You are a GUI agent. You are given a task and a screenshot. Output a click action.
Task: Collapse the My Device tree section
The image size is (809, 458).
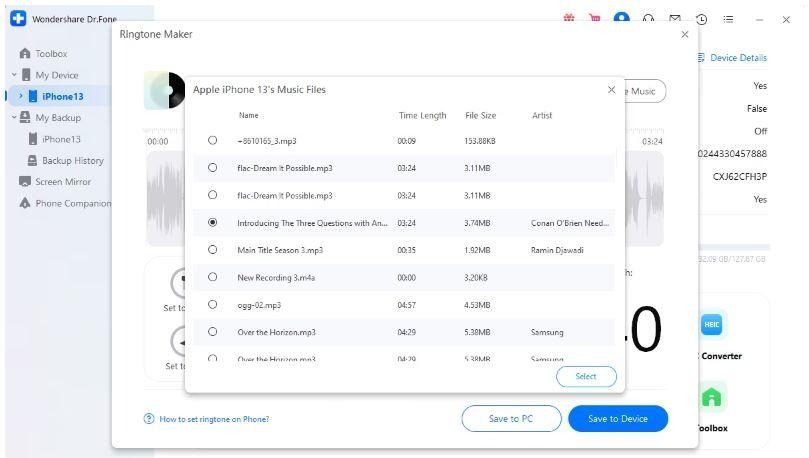click(14, 75)
